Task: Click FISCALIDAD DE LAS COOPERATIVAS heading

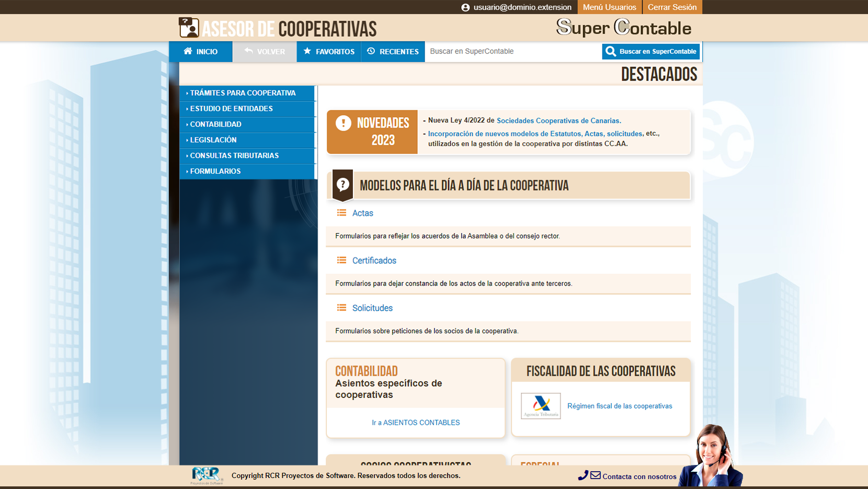Action: point(601,371)
